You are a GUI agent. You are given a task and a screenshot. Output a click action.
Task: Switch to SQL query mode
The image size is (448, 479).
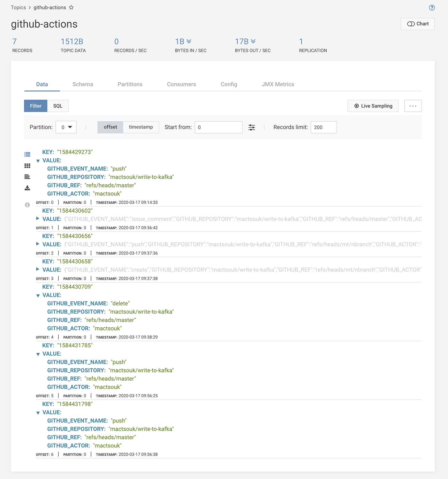click(58, 106)
